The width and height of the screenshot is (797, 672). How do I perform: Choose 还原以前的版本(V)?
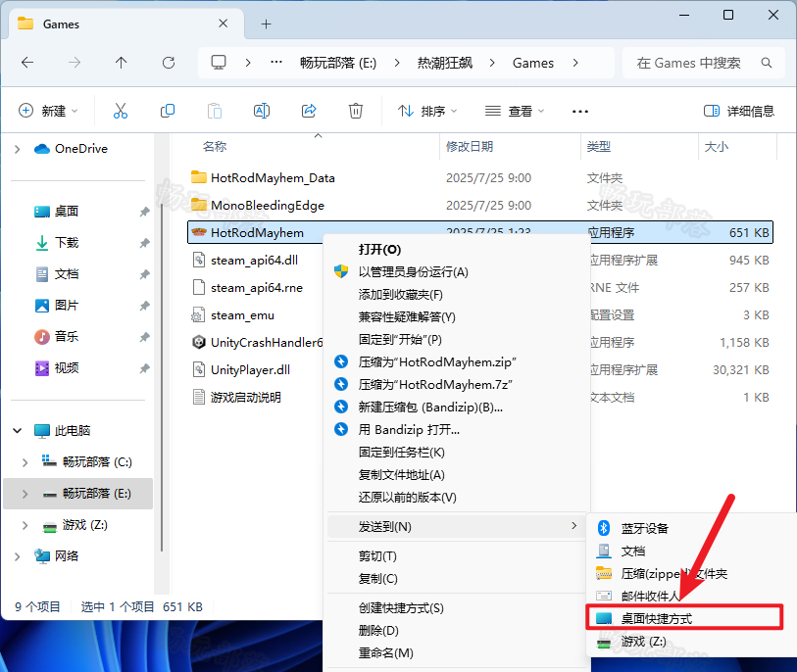click(407, 498)
